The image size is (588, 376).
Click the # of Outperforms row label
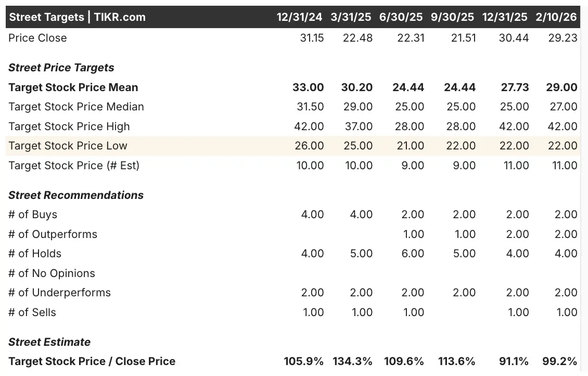click(53, 234)
